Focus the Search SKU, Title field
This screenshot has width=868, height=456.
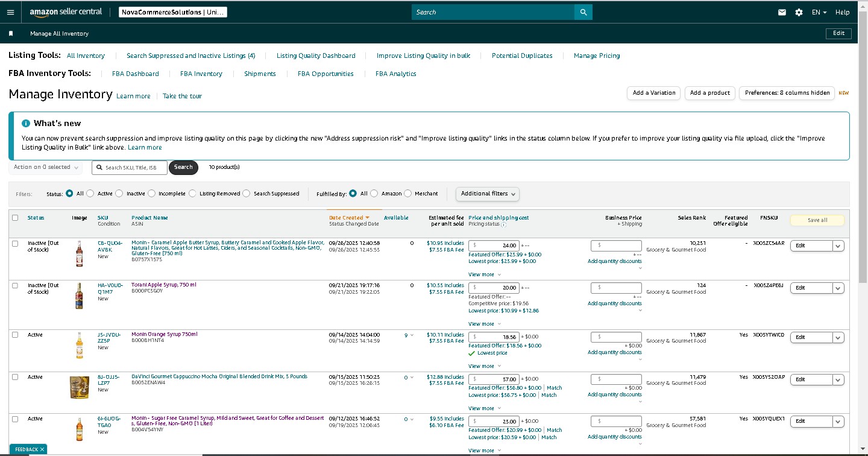point(130,167)
